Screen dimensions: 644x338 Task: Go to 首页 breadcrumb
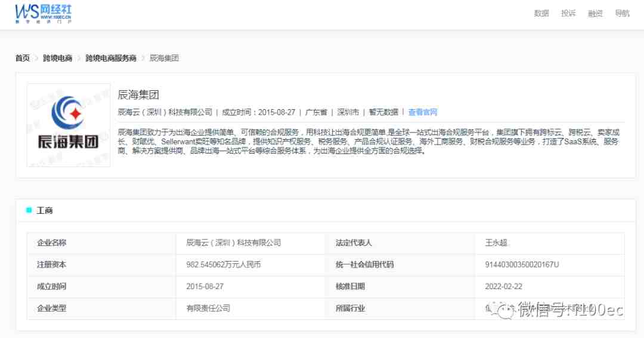[x=23, y=58]
